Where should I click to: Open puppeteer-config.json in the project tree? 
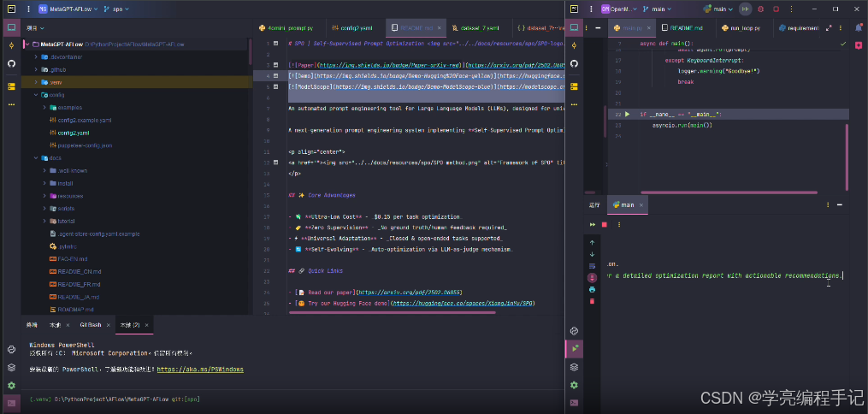[85, 145]
